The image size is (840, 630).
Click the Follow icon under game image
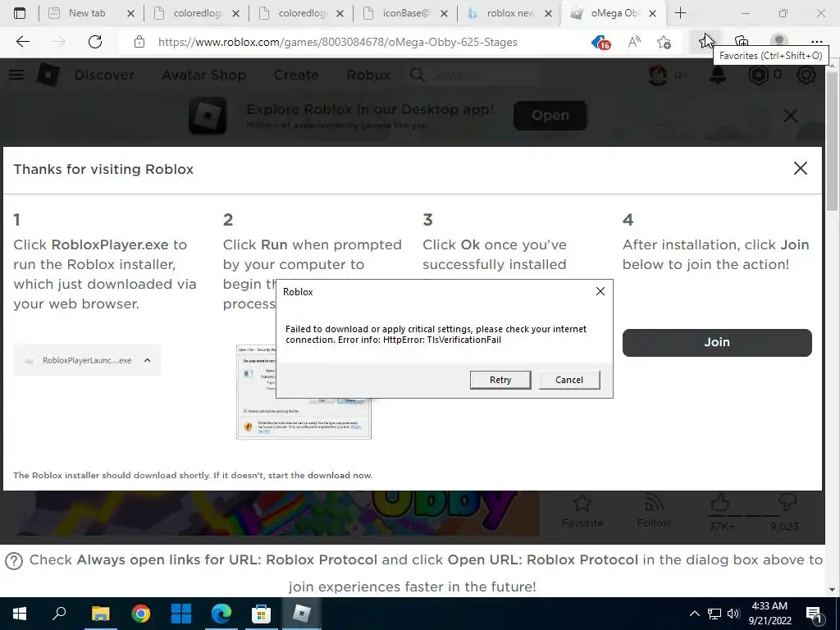coord(654,510)
